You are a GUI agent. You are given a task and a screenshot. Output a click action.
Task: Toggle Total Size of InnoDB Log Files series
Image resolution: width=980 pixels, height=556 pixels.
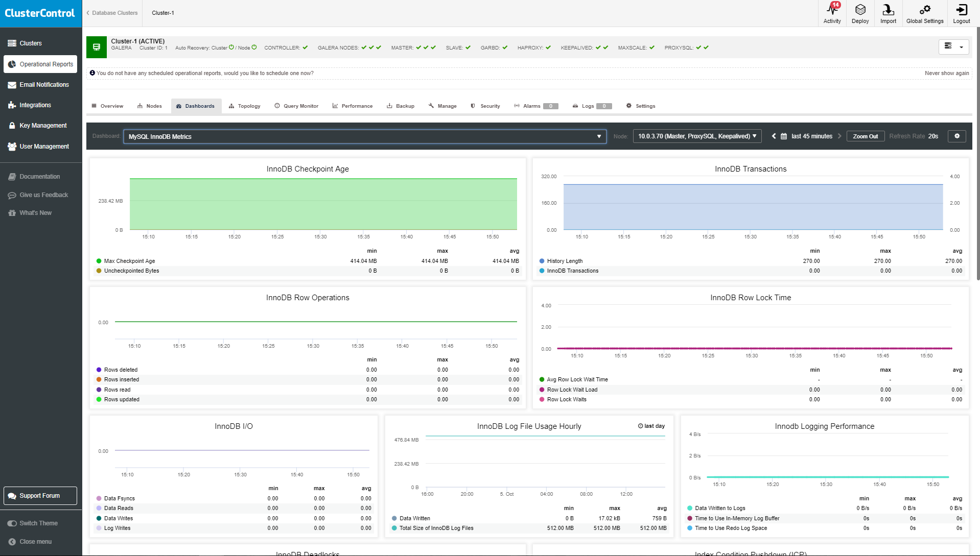click(x=433, y=528)
